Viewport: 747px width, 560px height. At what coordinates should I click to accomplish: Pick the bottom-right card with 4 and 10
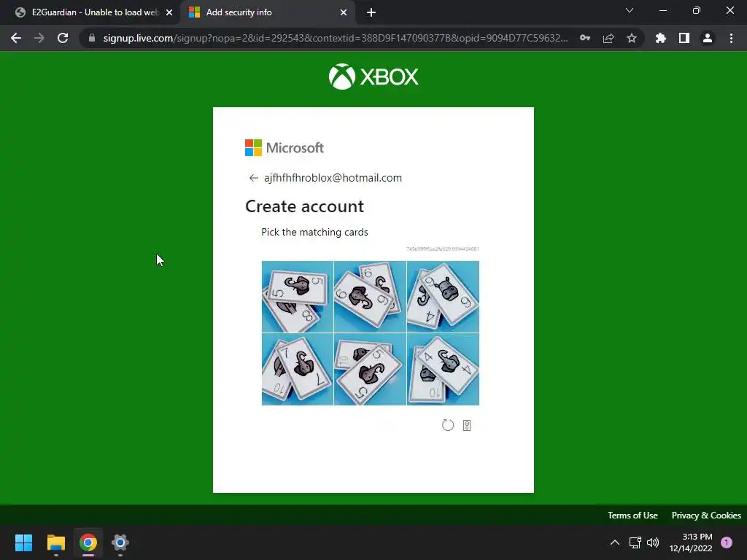click(x=443, y=370)
